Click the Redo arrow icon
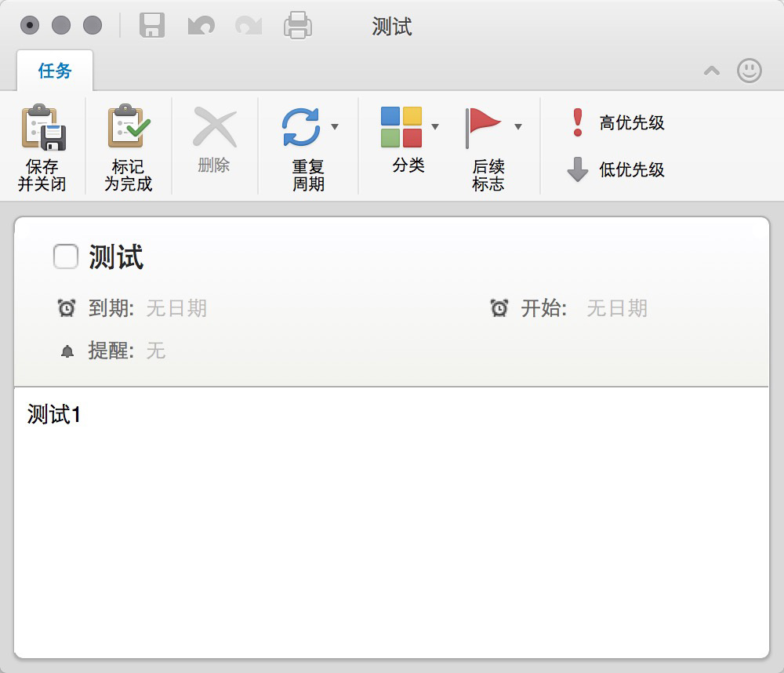784x673 pixels. click(249, 25)
